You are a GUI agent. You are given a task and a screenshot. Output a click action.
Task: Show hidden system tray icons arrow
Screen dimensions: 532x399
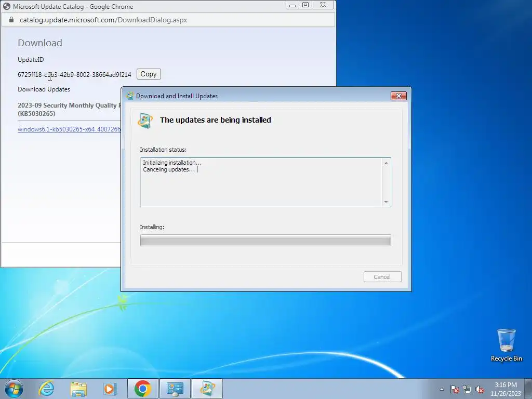(x=442, y=389)
